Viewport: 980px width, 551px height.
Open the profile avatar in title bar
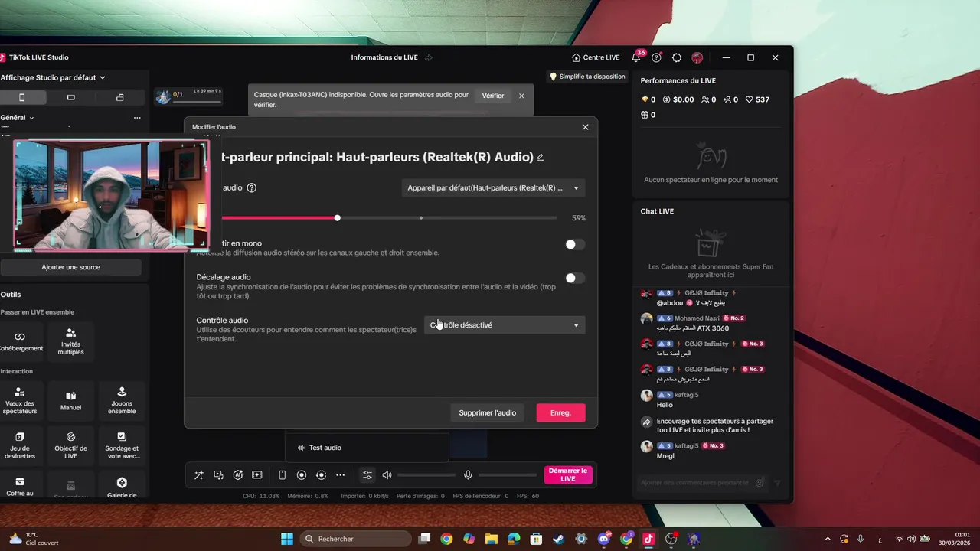click(697, 57)
